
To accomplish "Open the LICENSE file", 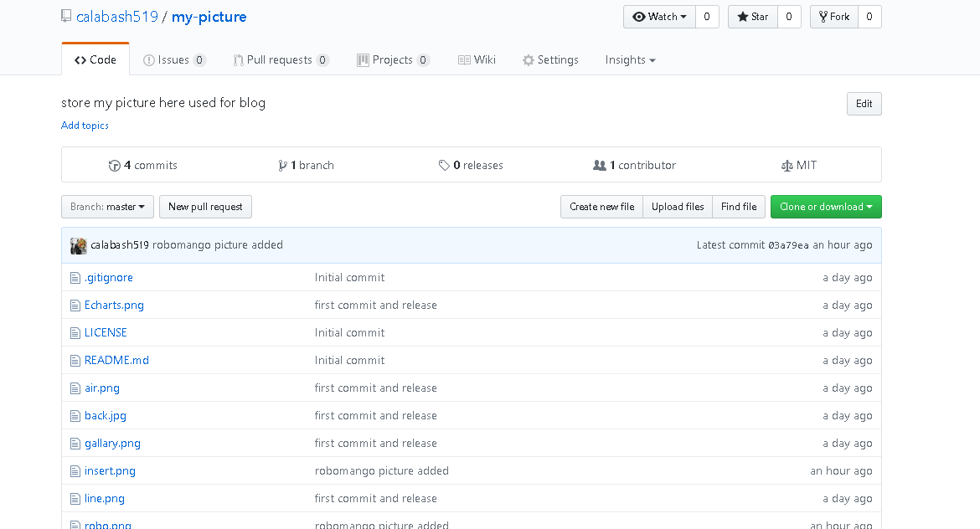I will pyautogui.click(x=106, y=333).
